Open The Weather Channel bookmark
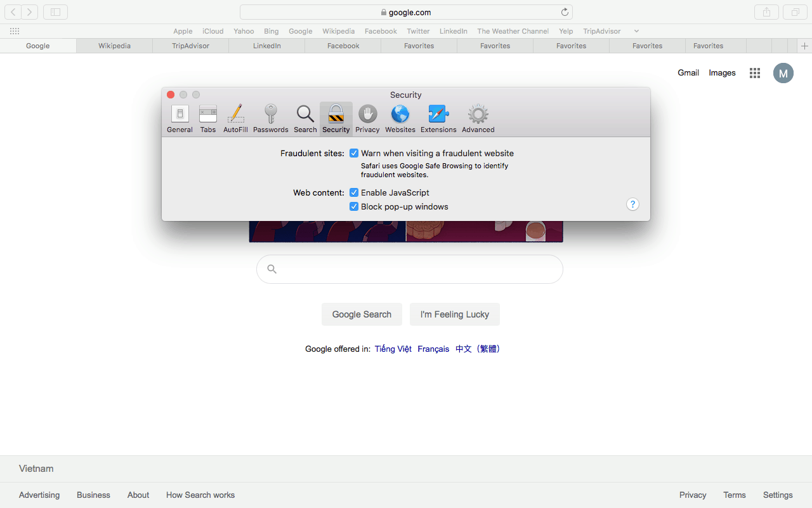 513,31
